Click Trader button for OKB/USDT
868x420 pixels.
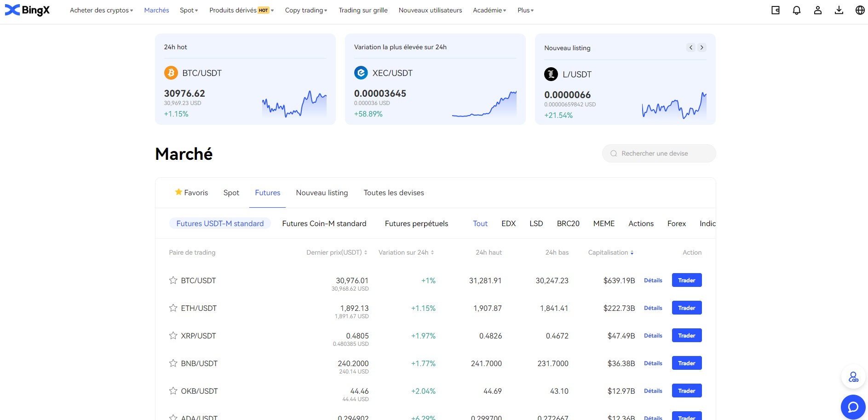point(687,391)
